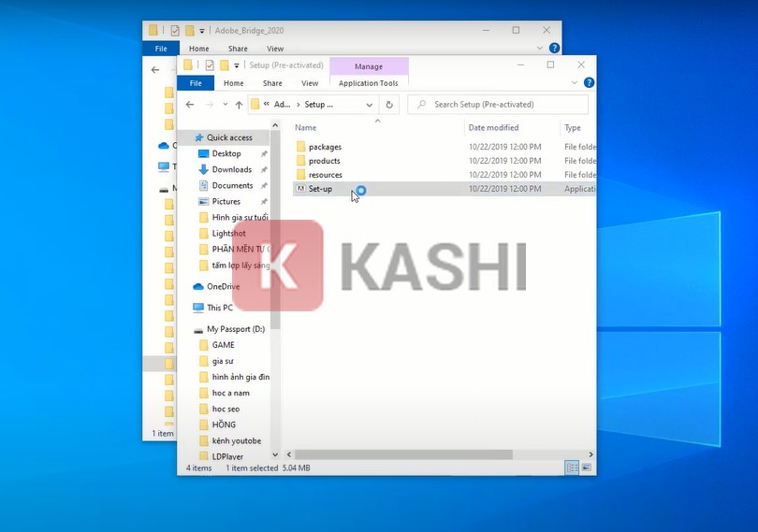The image size is (758, 532).
Task: Click the horizontal scrollbar left arrow
Action: click(289, 454)
